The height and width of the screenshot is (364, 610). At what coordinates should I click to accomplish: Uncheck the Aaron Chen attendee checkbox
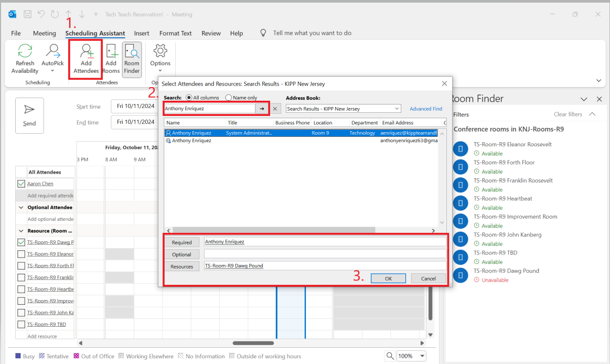[22, 184]
